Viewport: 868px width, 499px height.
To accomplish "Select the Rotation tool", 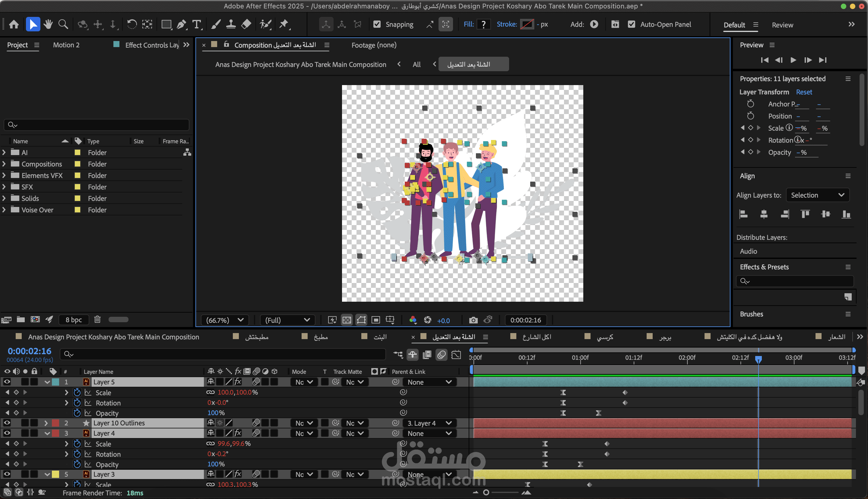I will 132,24.
